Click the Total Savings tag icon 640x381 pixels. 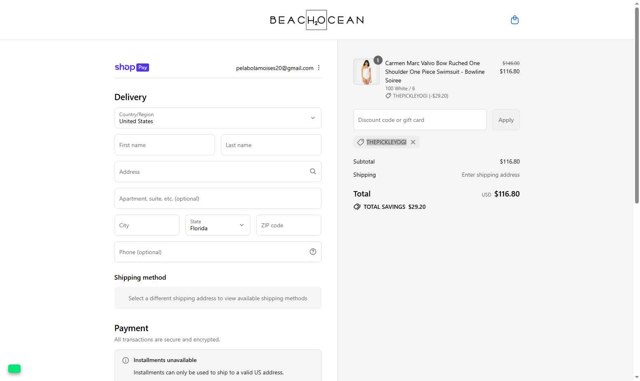tap(357, 207)
